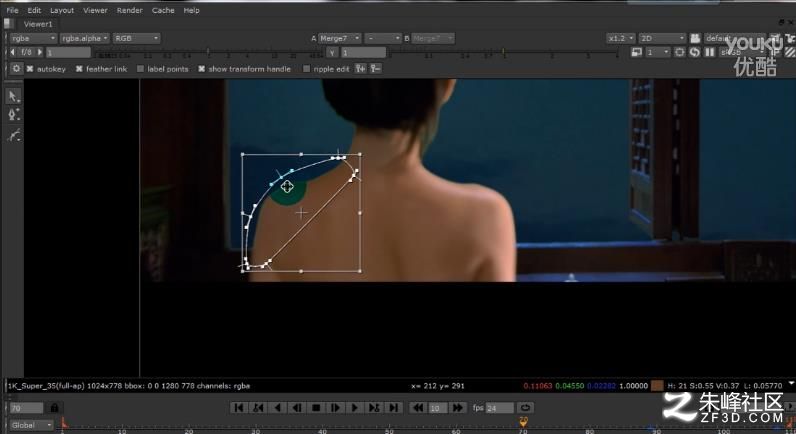Open the rgba channel set dropdown
Image resolution: width=796 pixels, height=434 pixels.
pos(33,38)
